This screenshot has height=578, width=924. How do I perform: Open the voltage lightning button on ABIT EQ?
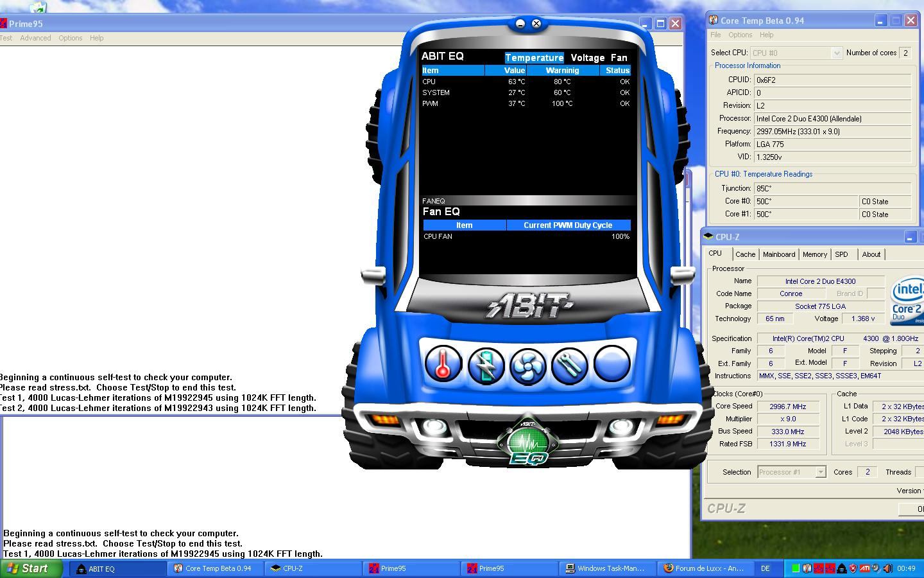pos(486,365)
